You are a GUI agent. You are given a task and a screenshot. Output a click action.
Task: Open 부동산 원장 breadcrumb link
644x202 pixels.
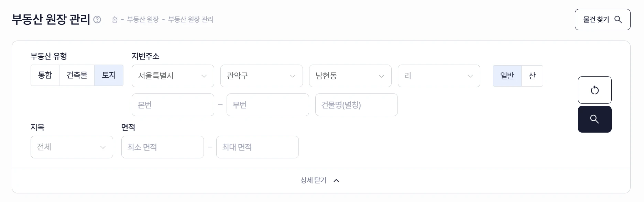(x=143, y=20)
